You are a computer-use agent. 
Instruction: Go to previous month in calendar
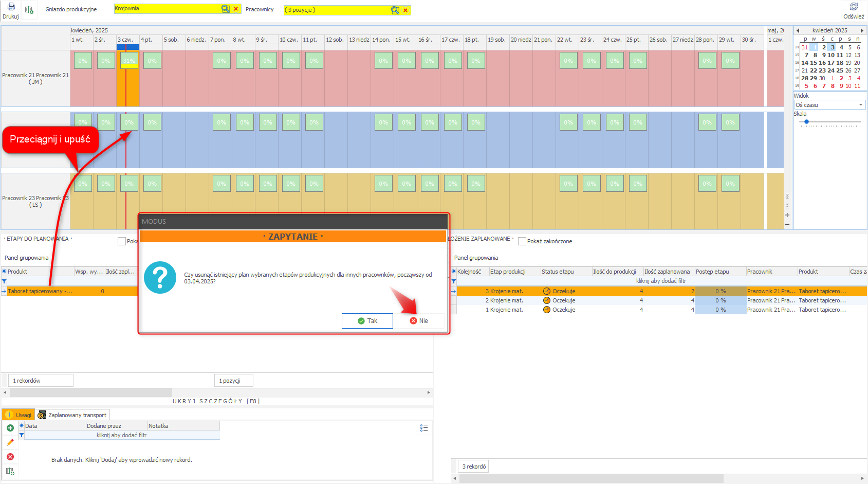click(x=798, y=30)
